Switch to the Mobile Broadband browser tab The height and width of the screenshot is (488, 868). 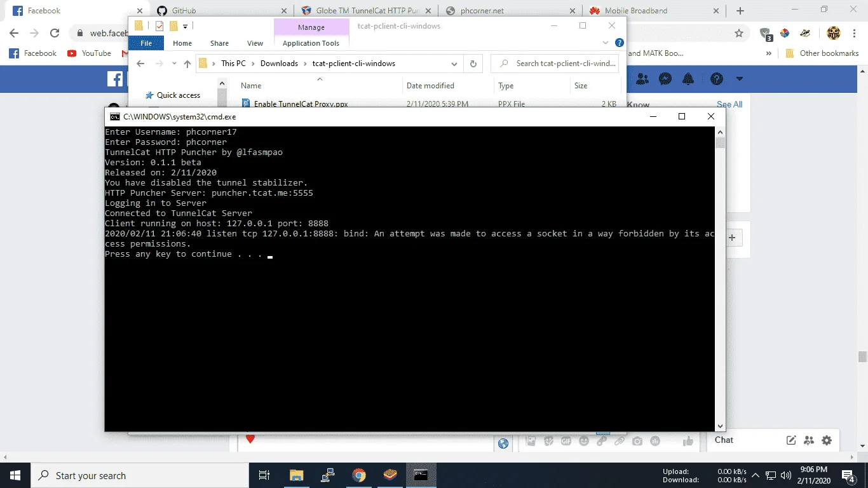pos(653,11)
